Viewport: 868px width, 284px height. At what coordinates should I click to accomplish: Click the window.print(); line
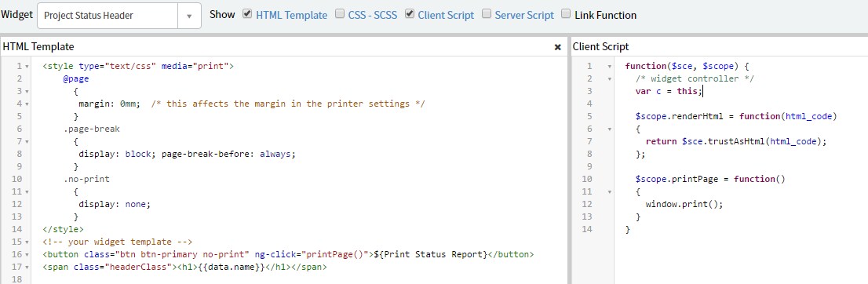click(684, 204)
